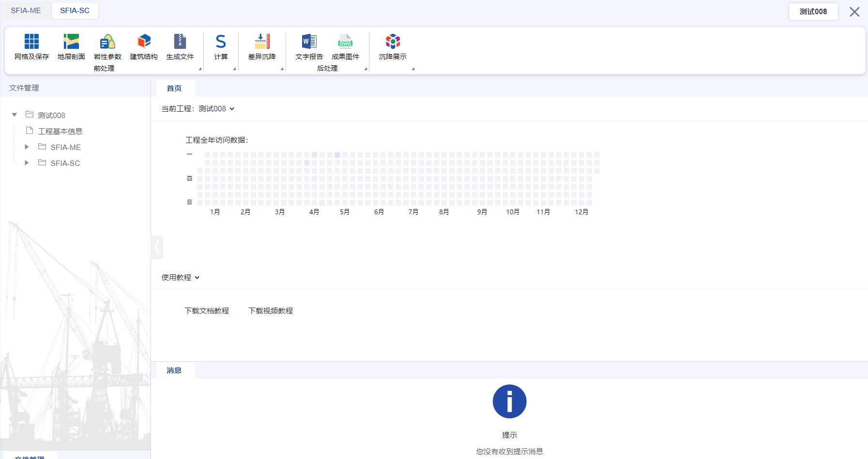The image size is (868, 459).
Task: Open the 差异沉降 tool
Action: (262, 42)
